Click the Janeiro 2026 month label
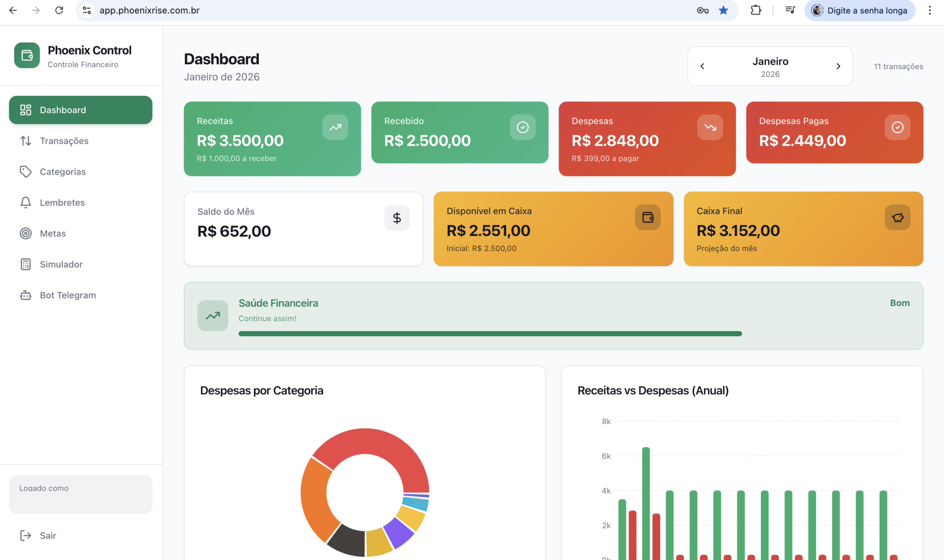 tap(770, 66)
